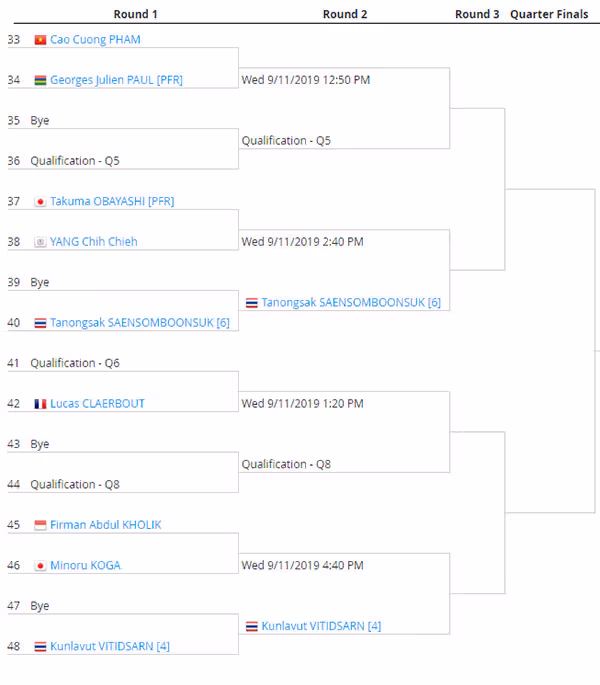Select Minoru KOGA player link
600x685 pixels.
click(x=85, y=565)
